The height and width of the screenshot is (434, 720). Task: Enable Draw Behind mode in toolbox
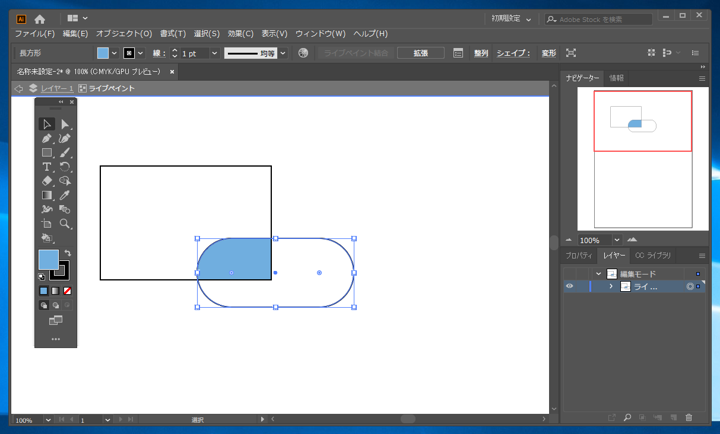(x=56, y=305)
